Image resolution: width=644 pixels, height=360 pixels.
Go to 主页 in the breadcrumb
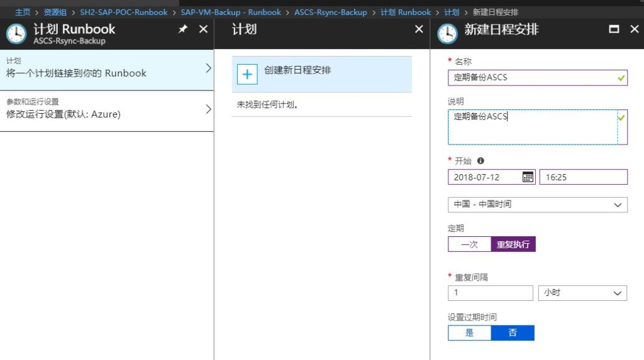click(x=23, y=12)
